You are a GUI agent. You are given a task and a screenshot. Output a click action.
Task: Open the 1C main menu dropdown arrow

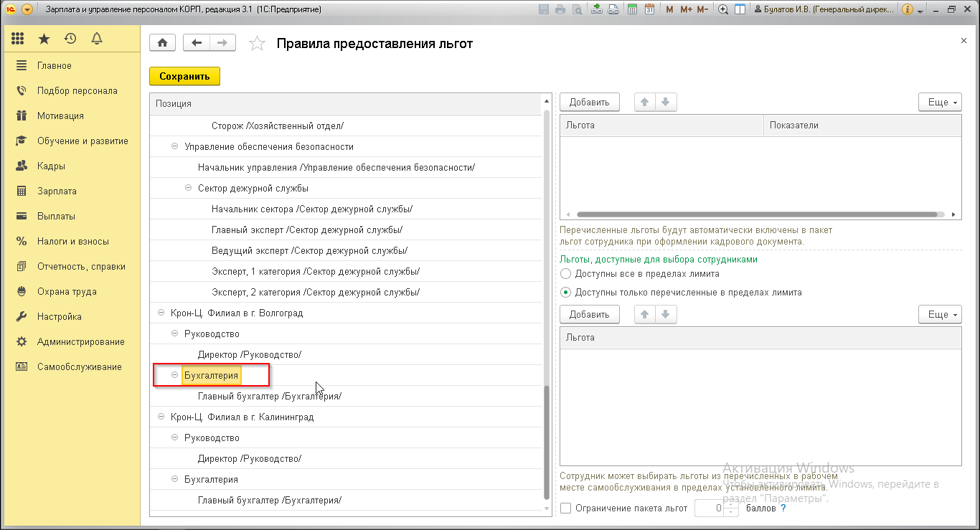pos(27,10)
